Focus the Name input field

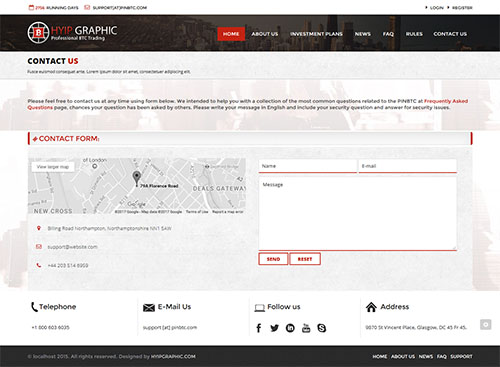(308, 166)
